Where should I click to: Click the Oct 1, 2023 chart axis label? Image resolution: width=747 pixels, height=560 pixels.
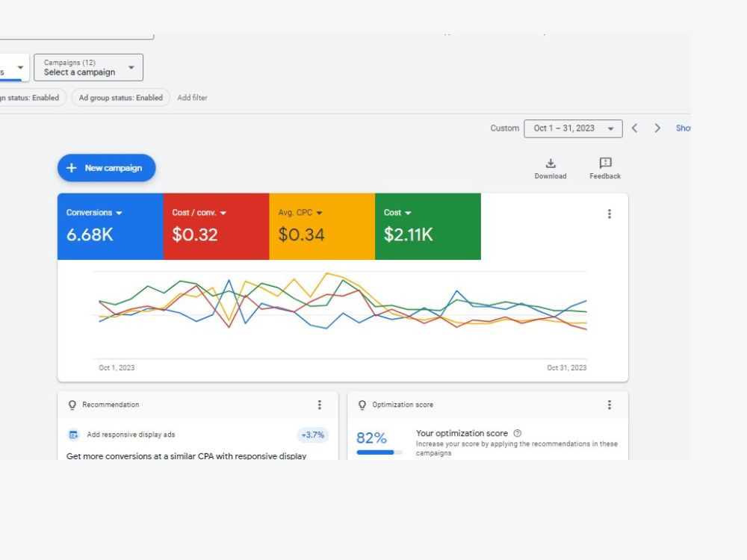tap(117, 367)
